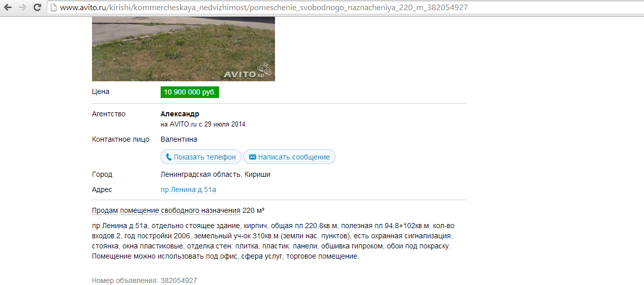This screenshot has height=285, width=644.
Task: Open the пр.Ленина д.51а address link
Action: 188,190
